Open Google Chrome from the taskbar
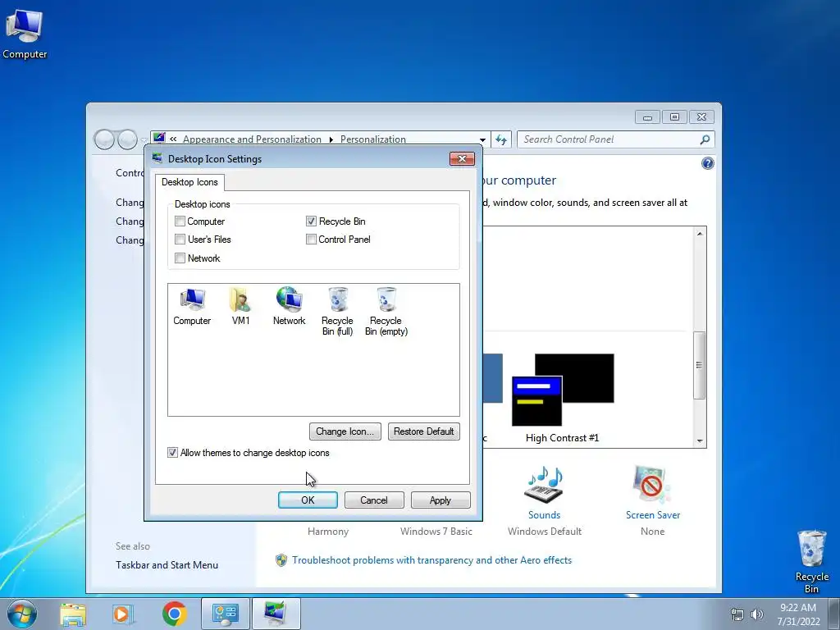840x630 pixels. (x=174, y=614)
